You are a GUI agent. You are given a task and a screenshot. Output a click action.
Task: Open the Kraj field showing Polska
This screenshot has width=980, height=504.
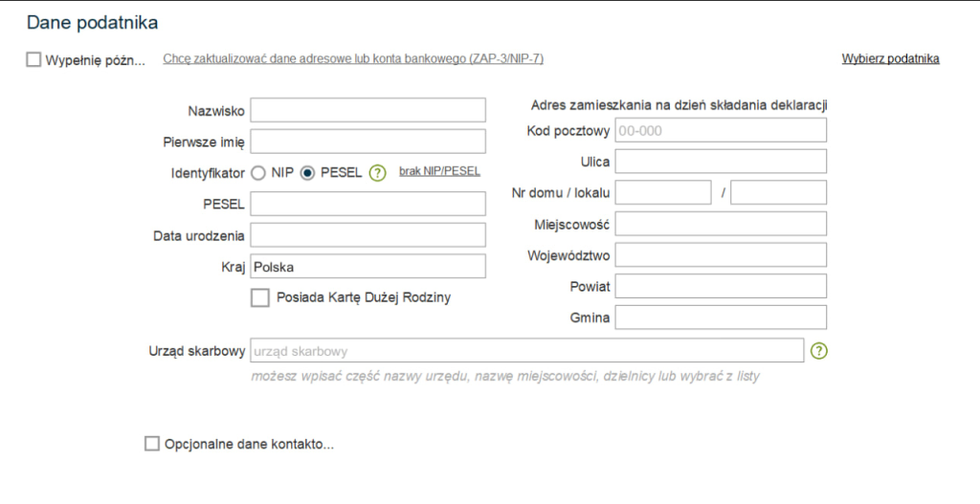(x=367, y=267)
